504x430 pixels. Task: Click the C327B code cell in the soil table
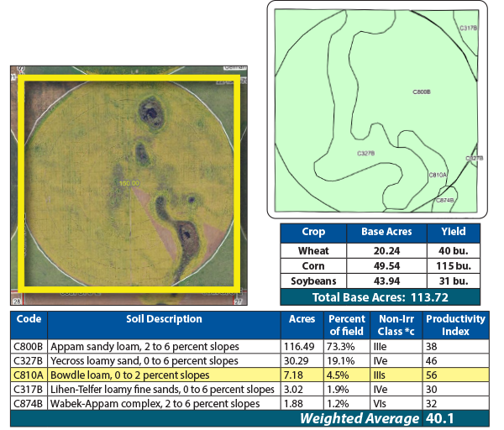28,359
